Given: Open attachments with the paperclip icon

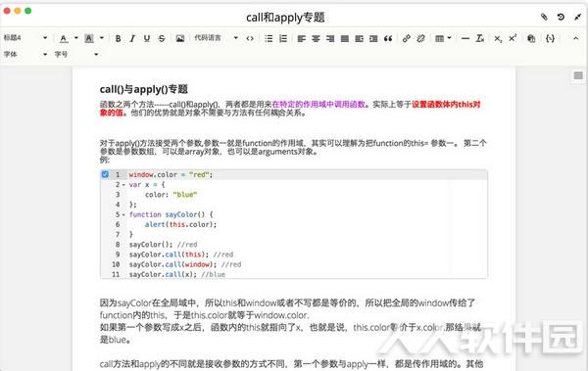Looking at the screenshot, I should pyautogui.click(x=544, y=17).
